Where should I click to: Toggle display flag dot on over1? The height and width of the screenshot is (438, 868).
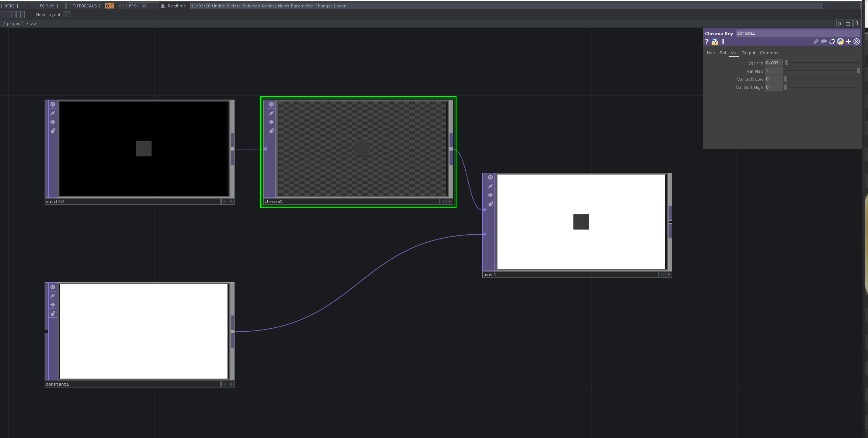(662, 275)
